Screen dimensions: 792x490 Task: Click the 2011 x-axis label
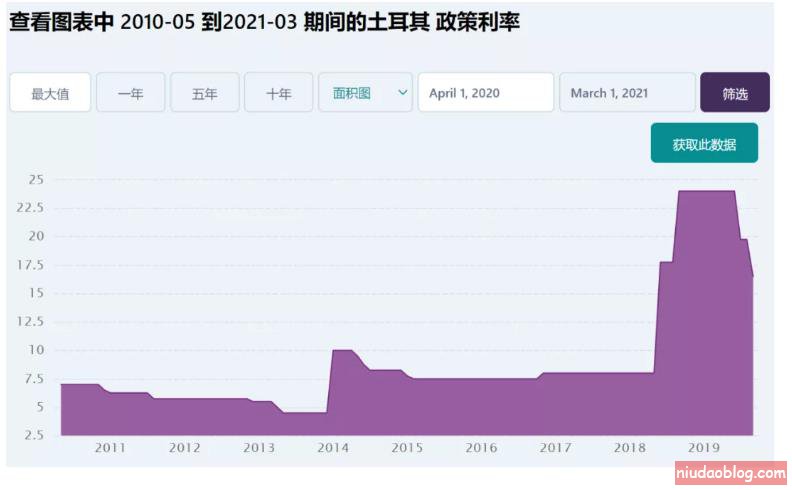pyautogui.click(x=110, y=448)
